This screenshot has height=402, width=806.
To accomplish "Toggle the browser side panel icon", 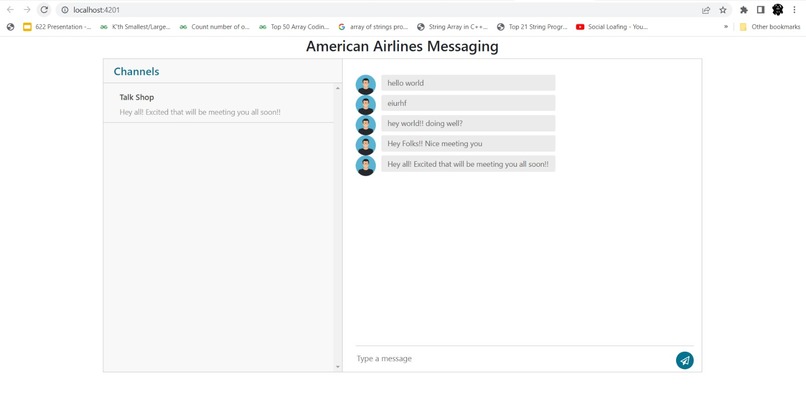I will point(760,10).
